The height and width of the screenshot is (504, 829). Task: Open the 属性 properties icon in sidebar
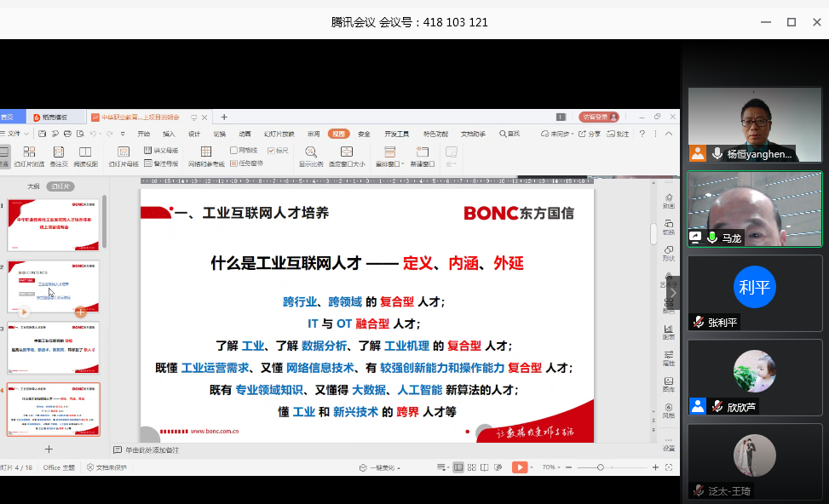[669, 357]
